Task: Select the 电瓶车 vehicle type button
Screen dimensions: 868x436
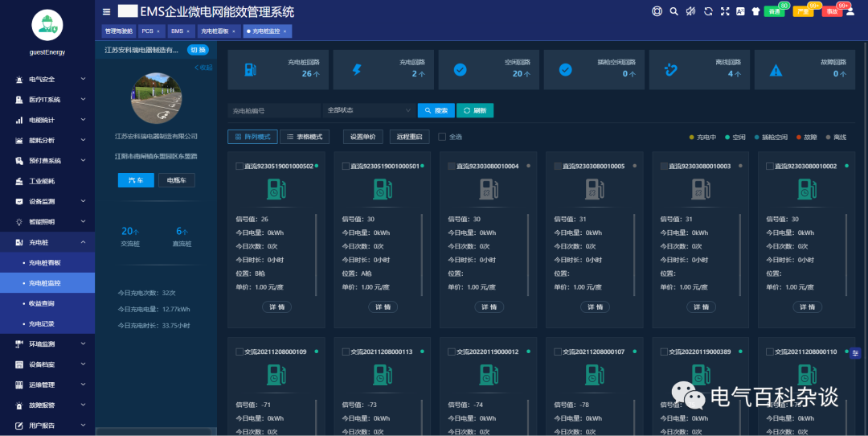Action: (177, 180)
